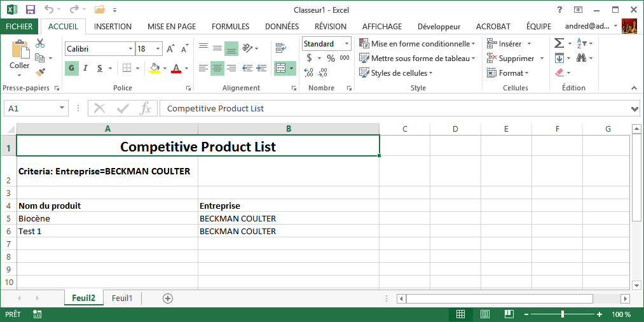
Task: Align text to the left
Action: click(203, 68)
